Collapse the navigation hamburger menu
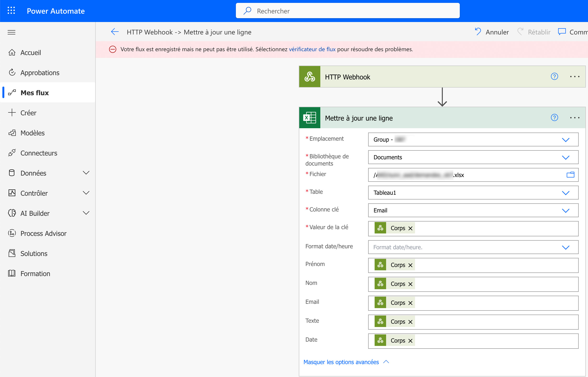The image size is (588, 377). [11, 32]
